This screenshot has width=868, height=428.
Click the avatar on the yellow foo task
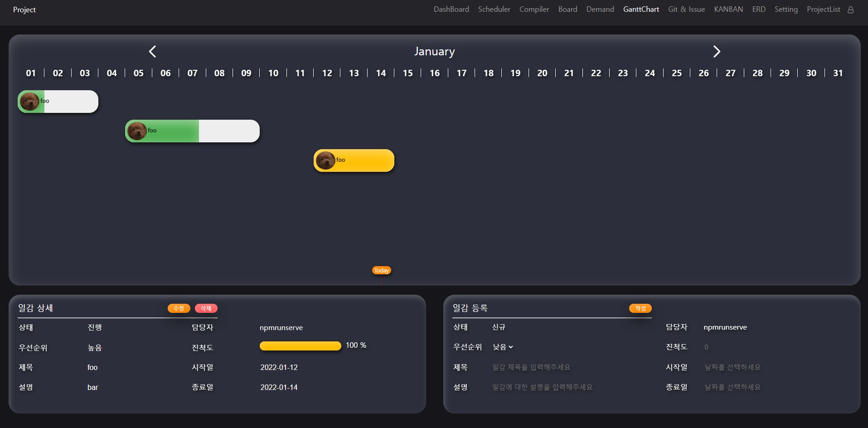click(325, 160)
